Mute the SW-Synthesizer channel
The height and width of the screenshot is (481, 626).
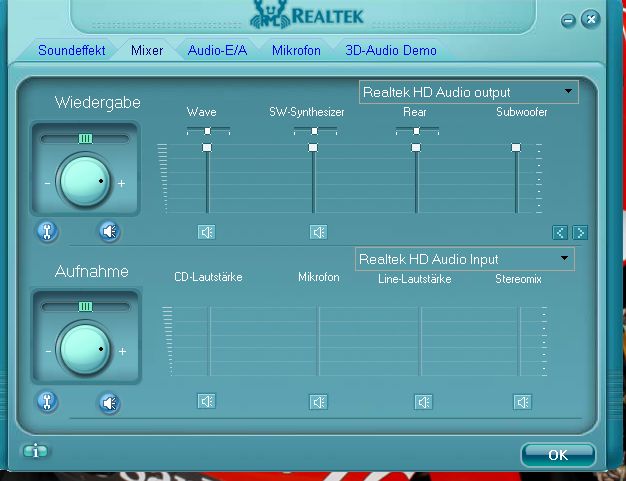tap(318, 232)
